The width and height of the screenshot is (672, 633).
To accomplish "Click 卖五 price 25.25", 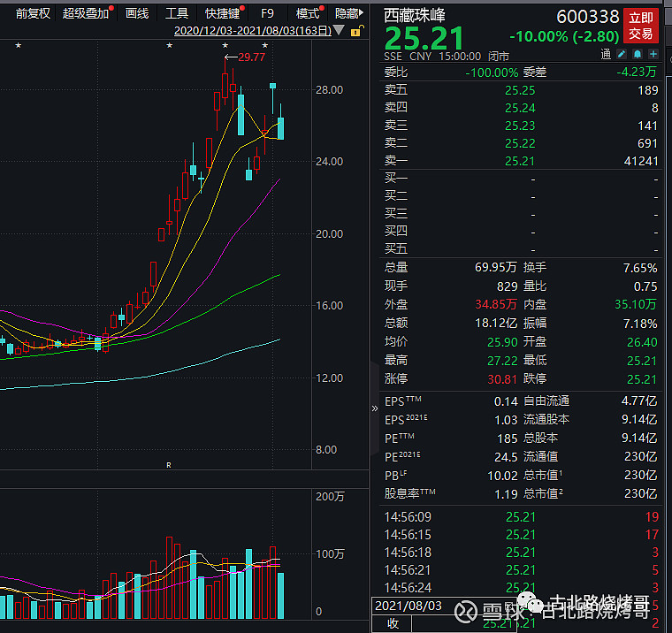I will coord(520,90).
